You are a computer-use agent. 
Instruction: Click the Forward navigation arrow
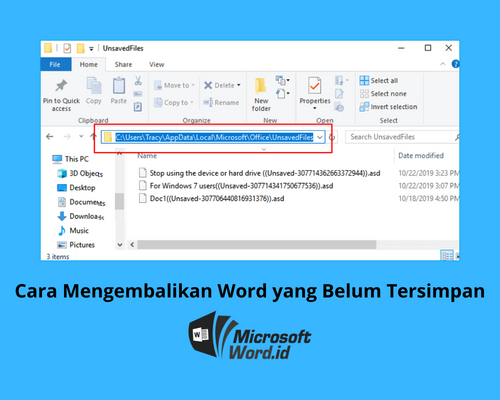[67, 136]
